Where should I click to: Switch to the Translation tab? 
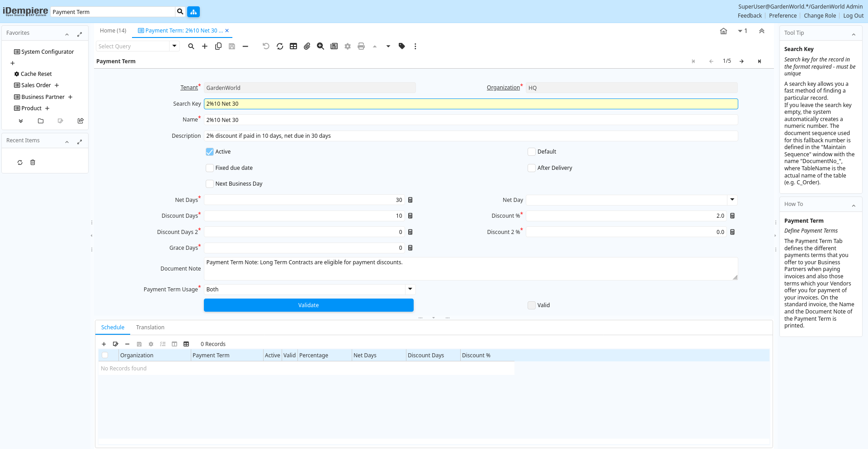[150, 327]
